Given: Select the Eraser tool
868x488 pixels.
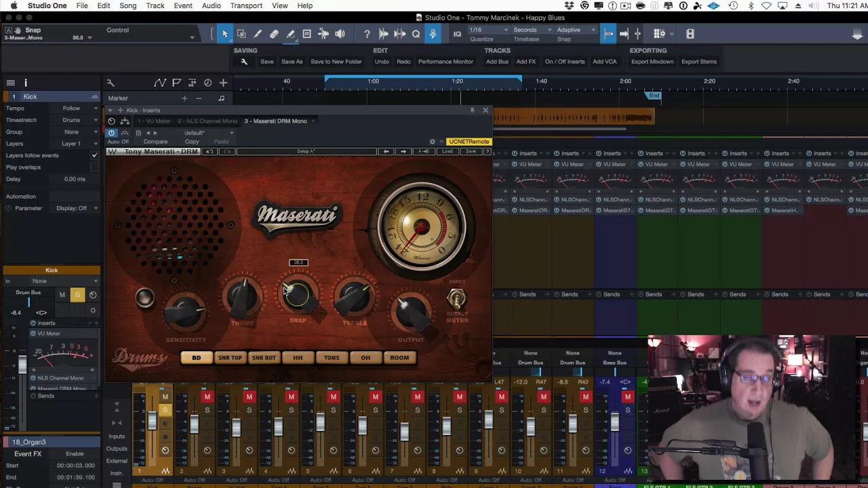Looking at the screenshot, I should [x=274, y=34].
